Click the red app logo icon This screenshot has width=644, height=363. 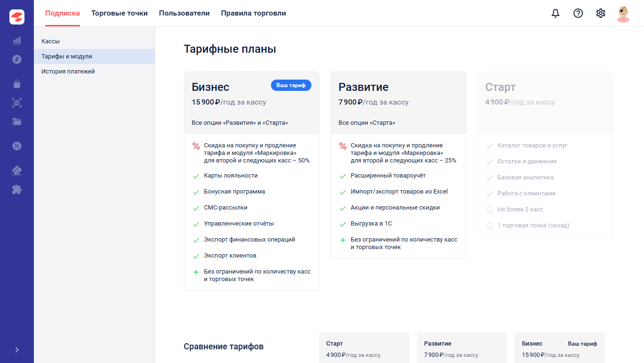(x=17, y=17)
